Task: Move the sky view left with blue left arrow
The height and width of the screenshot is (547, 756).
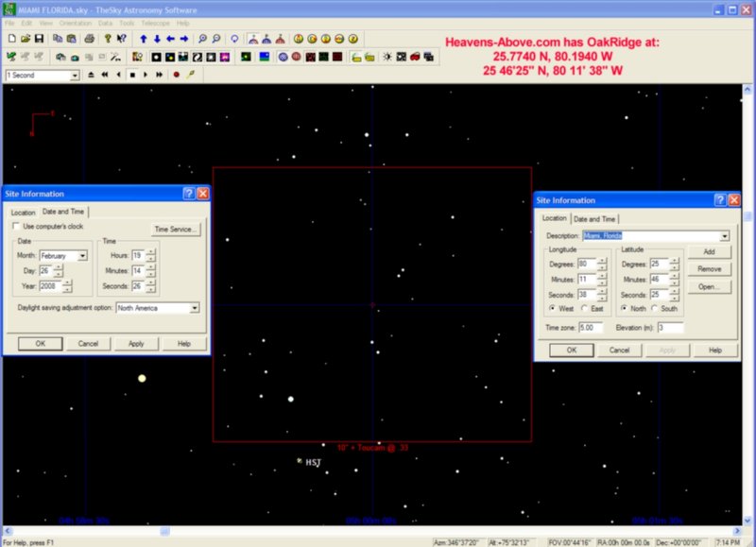Action: coord(170,39)
